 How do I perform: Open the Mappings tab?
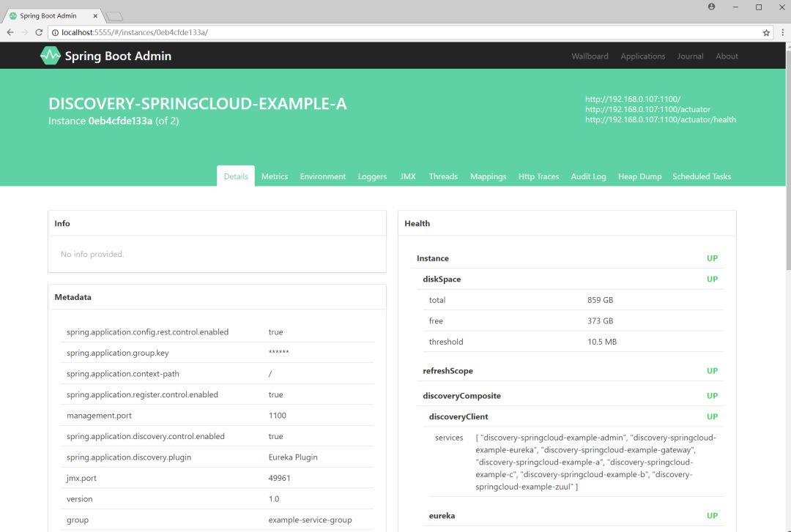pos(488,176)
